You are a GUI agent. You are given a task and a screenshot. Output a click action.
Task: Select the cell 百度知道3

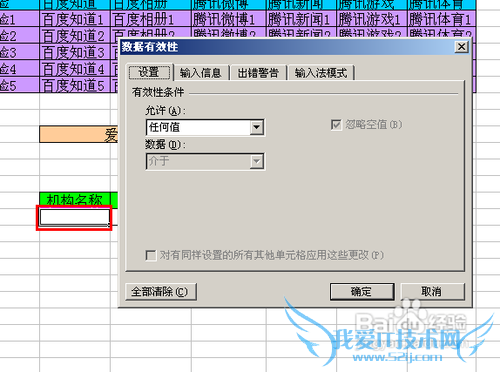point(75,52)
